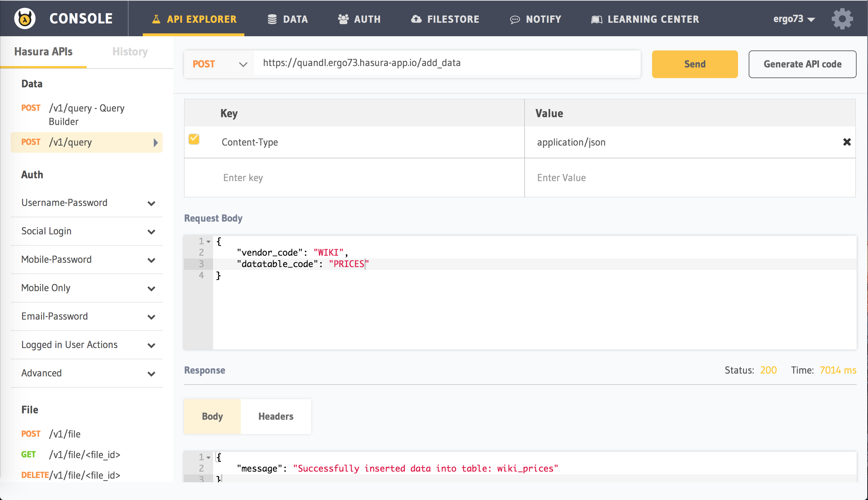
Task: Click the Data database icon
Action: (x=272, y=19)
